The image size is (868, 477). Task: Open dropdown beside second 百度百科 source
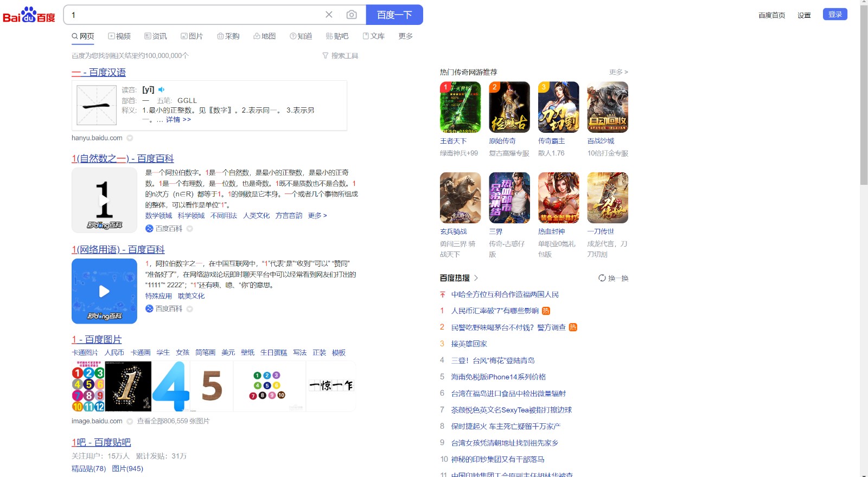pyautogui.click(x=190, y=309)
